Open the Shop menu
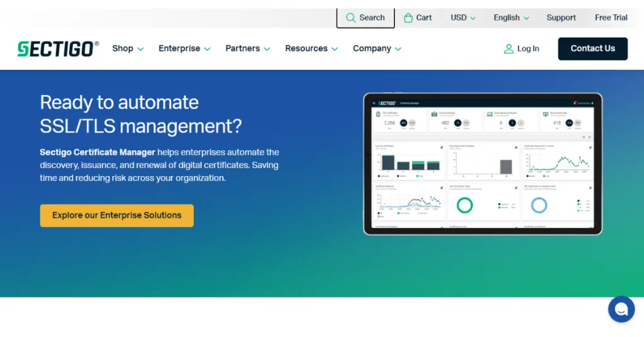 coord(128,48)
